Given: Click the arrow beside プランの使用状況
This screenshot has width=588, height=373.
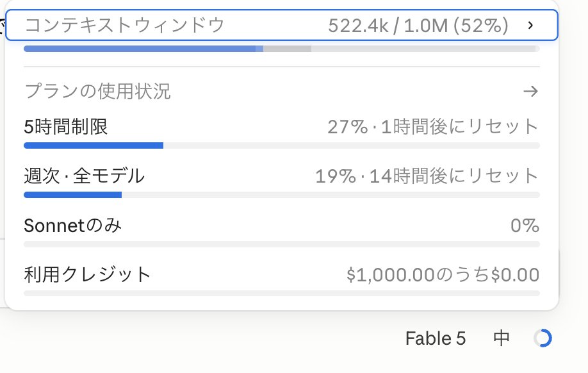Looking at the screenshot, I should point(530,91).
